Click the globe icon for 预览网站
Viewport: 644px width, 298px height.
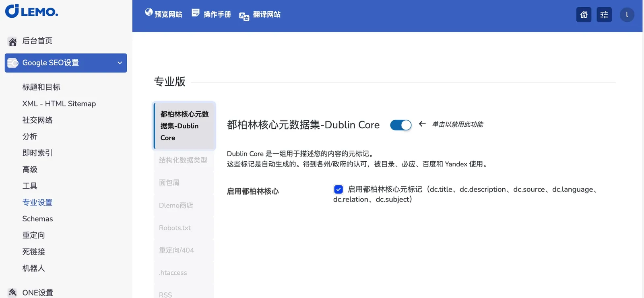(x=149, y=12)
